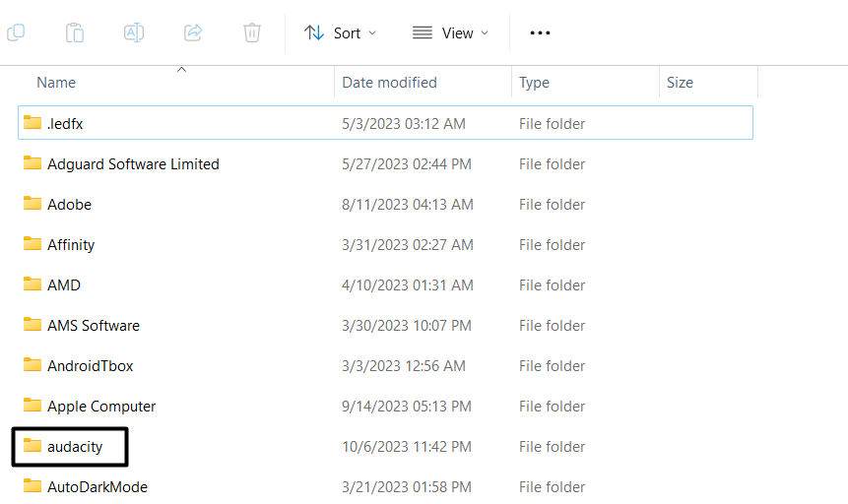This screenshot has width=848, height=504.
Task: Click the Copy icon in toolbar
Action: pyautogui.click(x=15, y=32)
